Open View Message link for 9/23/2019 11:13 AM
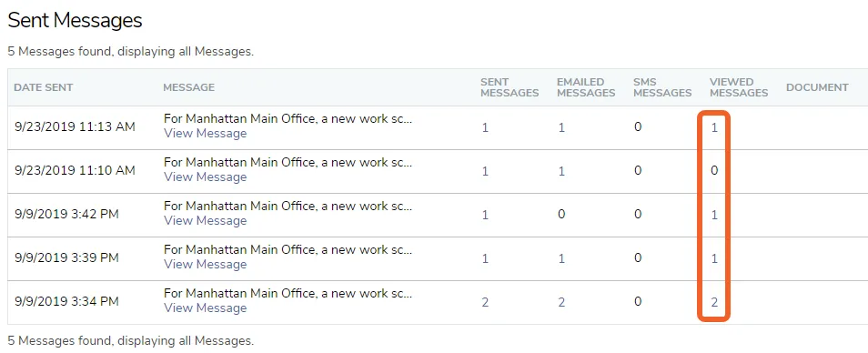The image size is (868, 353). point(205,134)
